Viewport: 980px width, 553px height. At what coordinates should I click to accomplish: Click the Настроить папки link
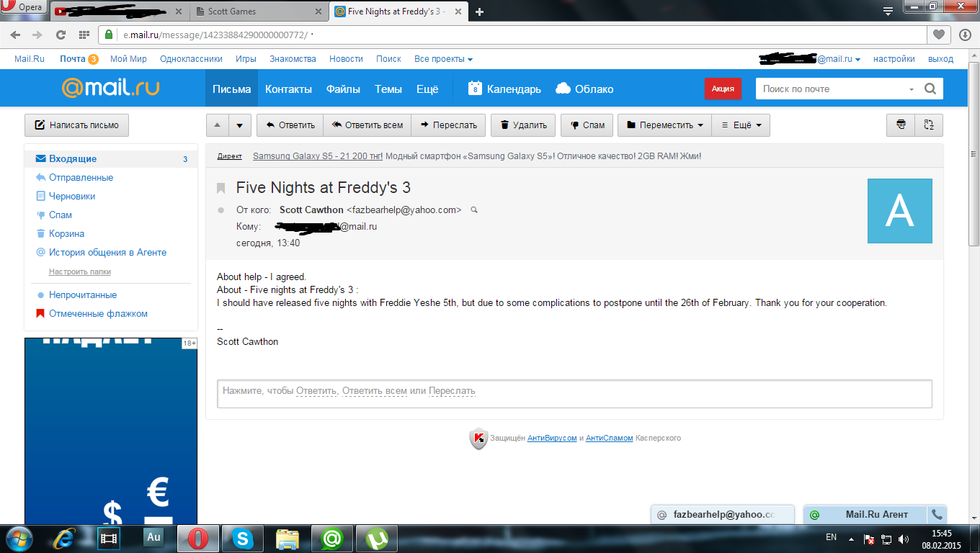(80, 271)
